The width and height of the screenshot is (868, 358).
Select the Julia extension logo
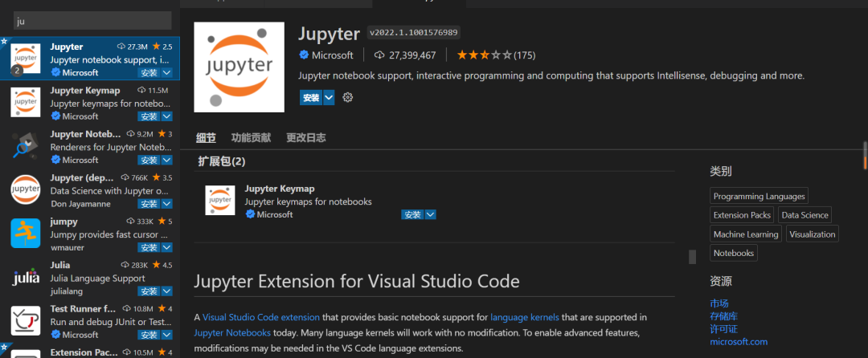tap(26, 277)
